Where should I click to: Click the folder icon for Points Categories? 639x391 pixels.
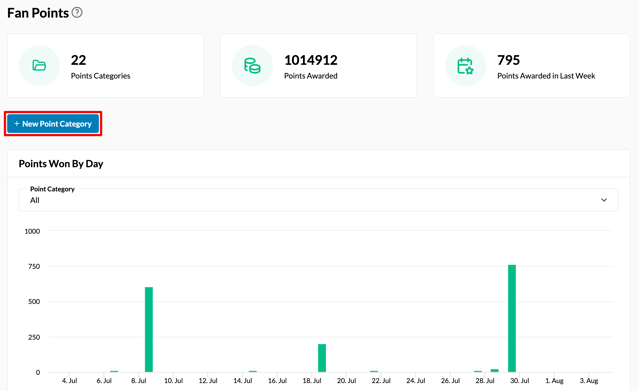[x=39, y=66]
